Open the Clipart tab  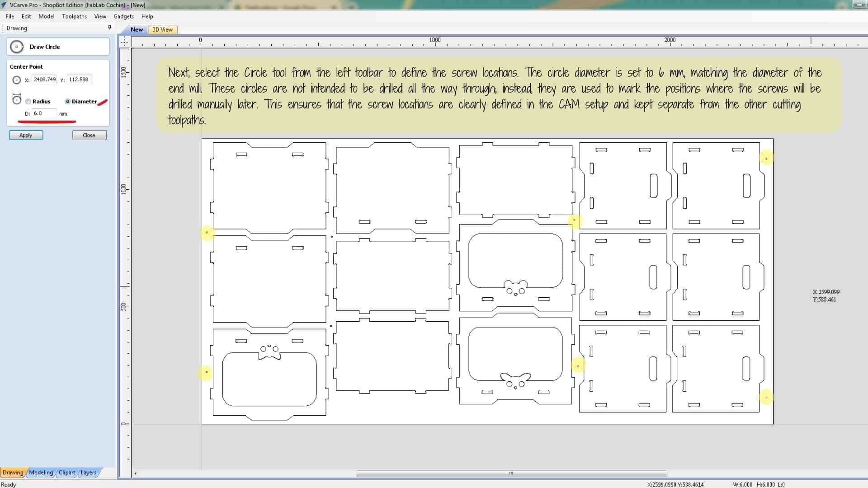(67, 473)
